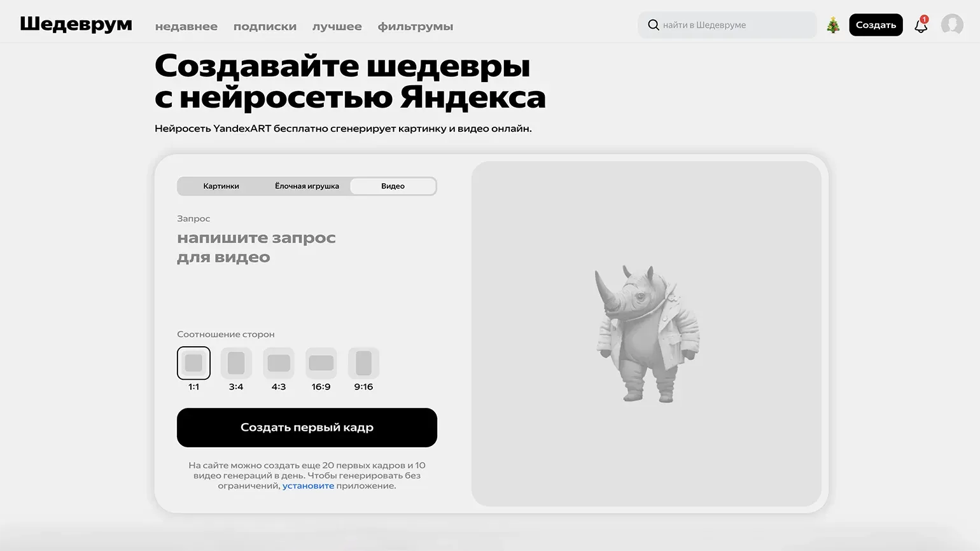
Task: Open the user profile avatar
Action: [952, 25]
